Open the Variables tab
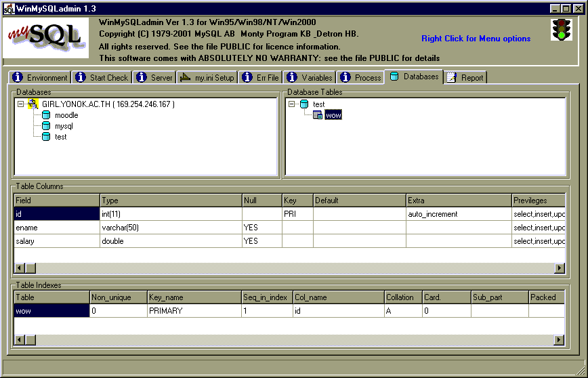 [310, 78]
